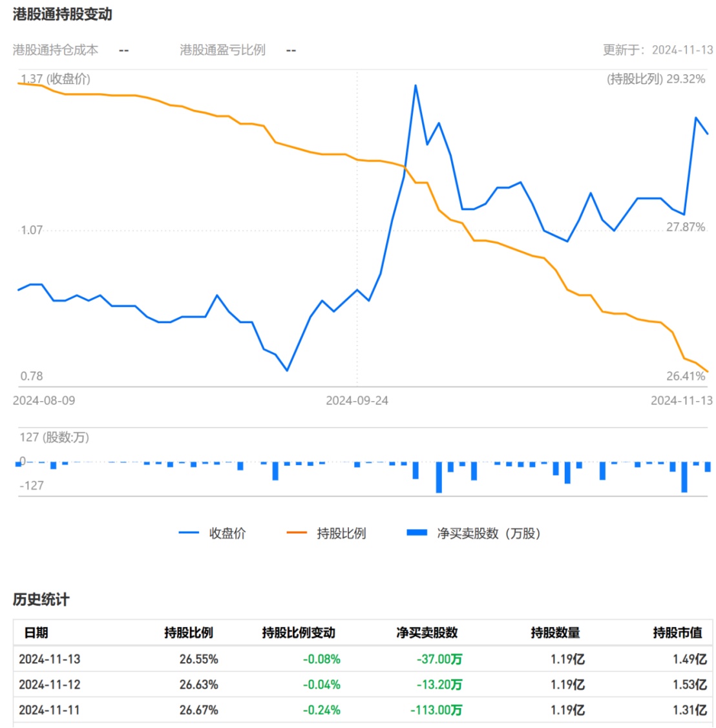
Task: Toggle the 收盘价 legend label
Action: [x=227, y=533]
